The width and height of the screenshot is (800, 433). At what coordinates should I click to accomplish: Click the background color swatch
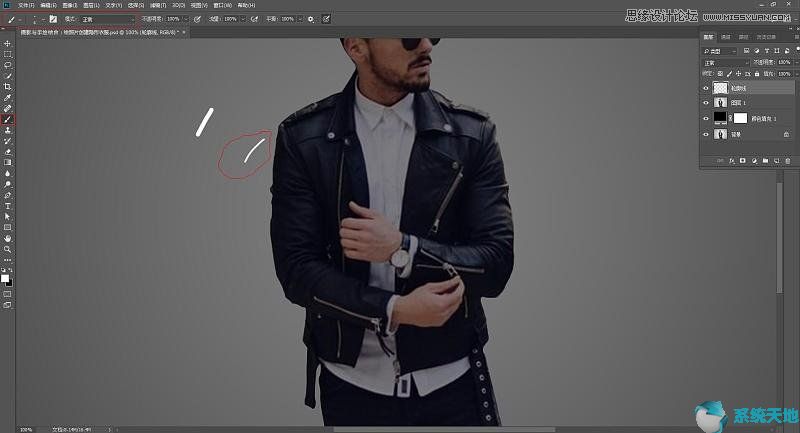coord(10,283)
